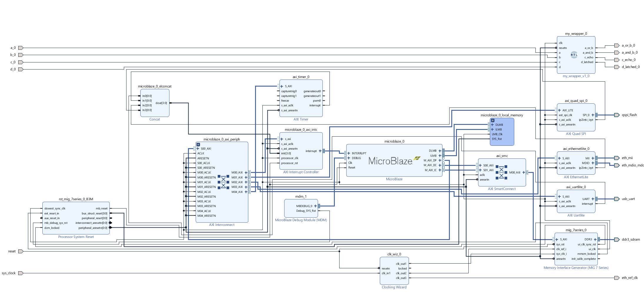
Task: Expand MDIO interface on axi_ethernetlite_0
Action: pos(593,163)
